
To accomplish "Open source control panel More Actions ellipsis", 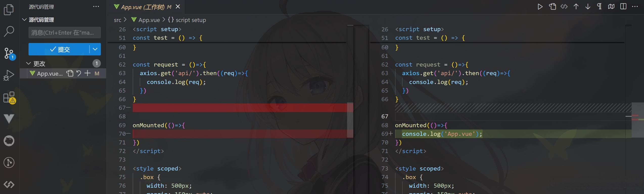I will 96,7.
